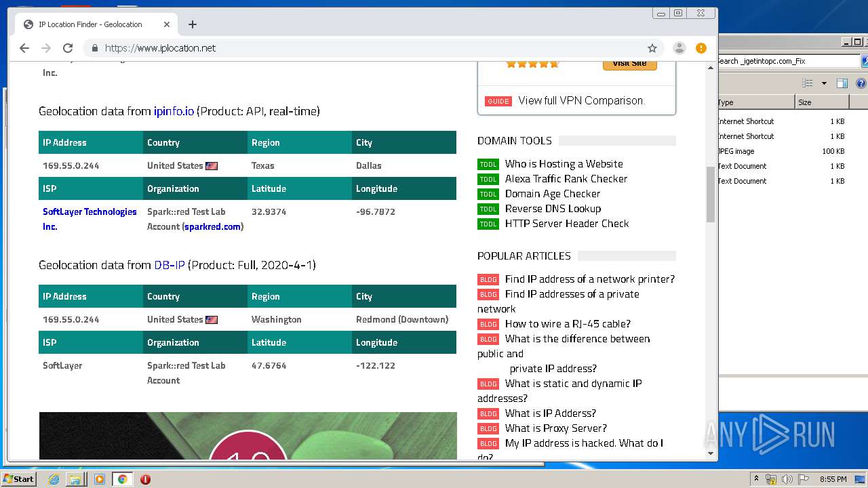The width and height of the screenshot is (868, 488).
Task: Follow the sparkred.com link
Action: coord(213,227)
